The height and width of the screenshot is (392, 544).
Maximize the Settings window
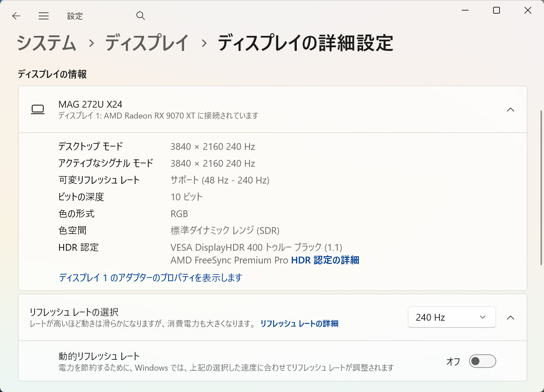[496, 10]
